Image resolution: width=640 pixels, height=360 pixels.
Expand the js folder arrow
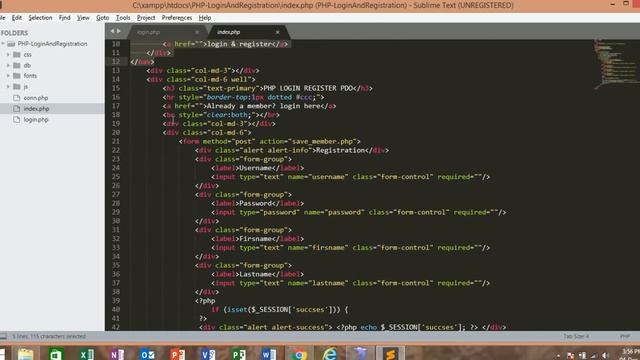pyautogui.click(x=8, y=87)
